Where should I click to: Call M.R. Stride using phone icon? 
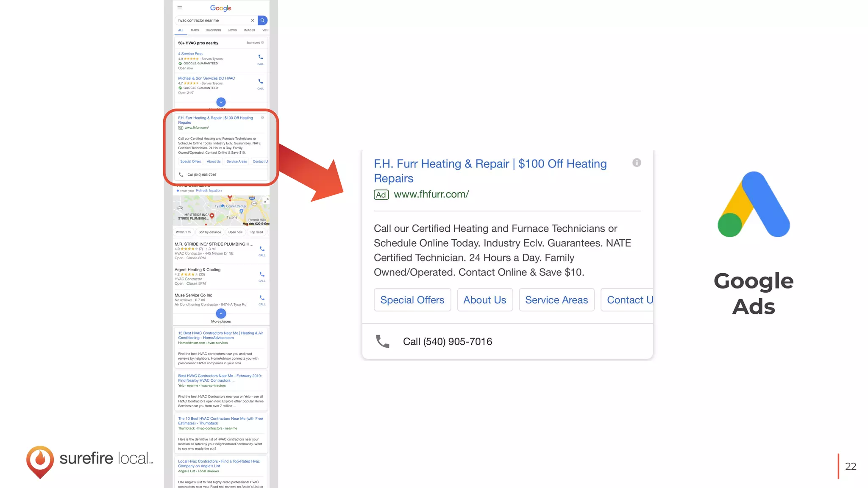pyautogui.click(x=262, y=249)
